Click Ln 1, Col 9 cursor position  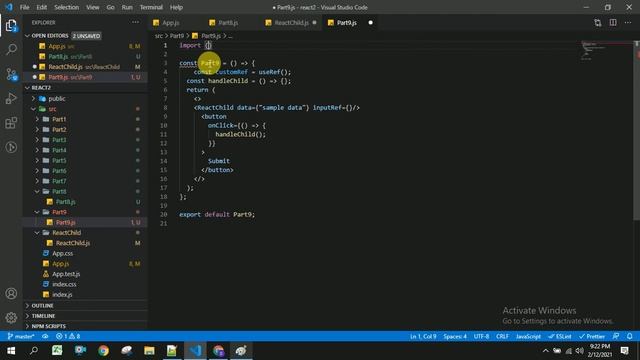[x=423, y=336]
